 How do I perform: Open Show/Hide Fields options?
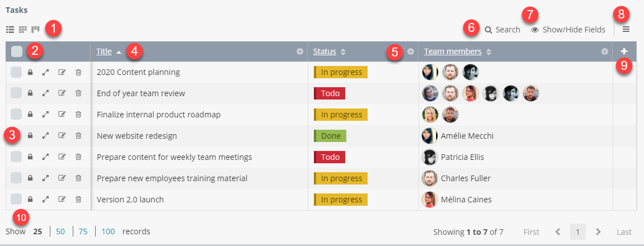(x=568, y=30)
